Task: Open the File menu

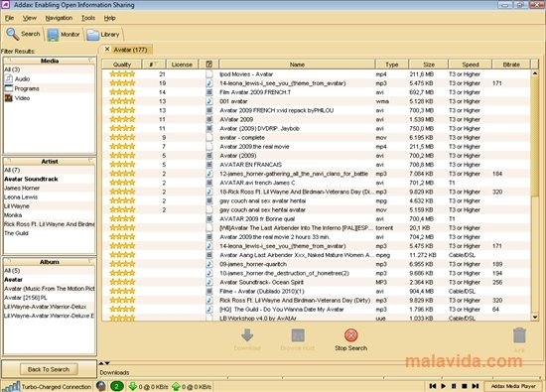Action: pyautogui.click(x=9, y=18)
